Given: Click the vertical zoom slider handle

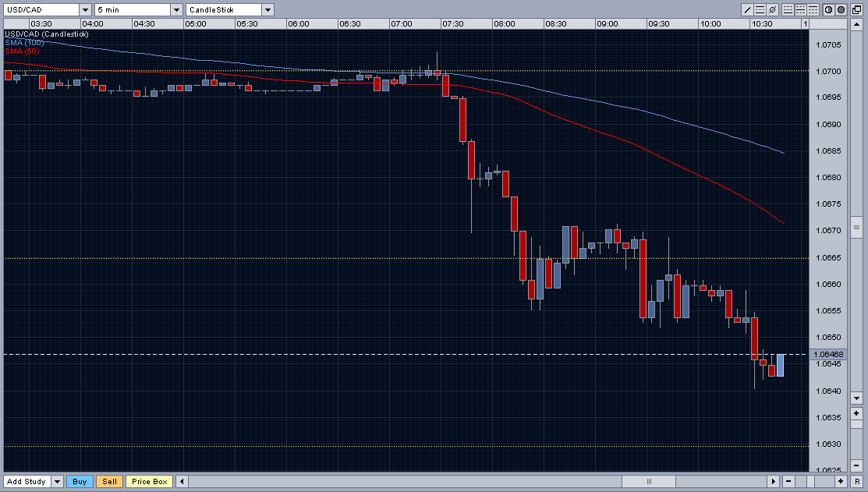Looking at the screenshot, I should (856, 424).
